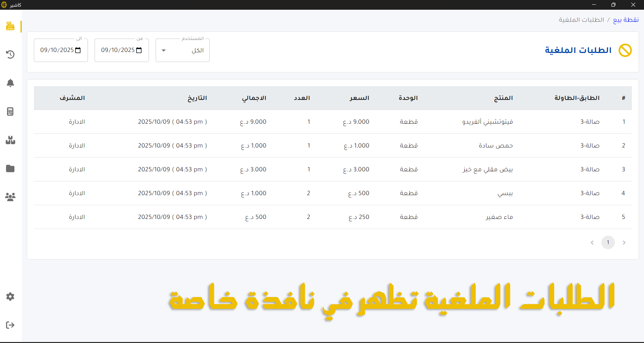
Task: Click the من date input field
Action: click(x=117, y=50)
